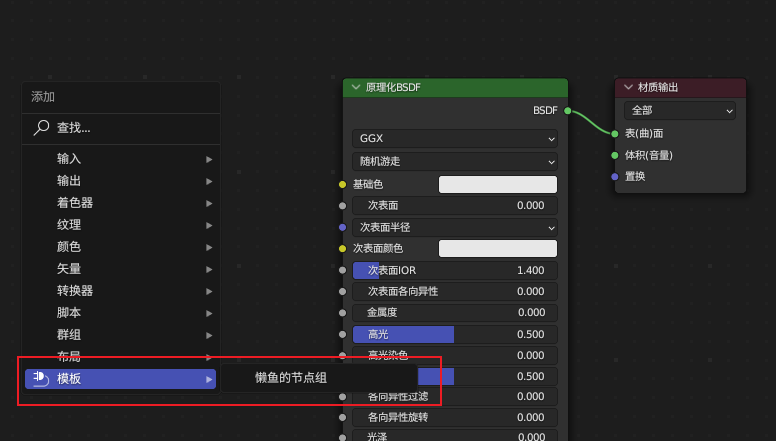Click the search magnifier icon in Add menu
The width and height of the screenshot is (776, 441).
pyautogui.click(x=41, y=128)
